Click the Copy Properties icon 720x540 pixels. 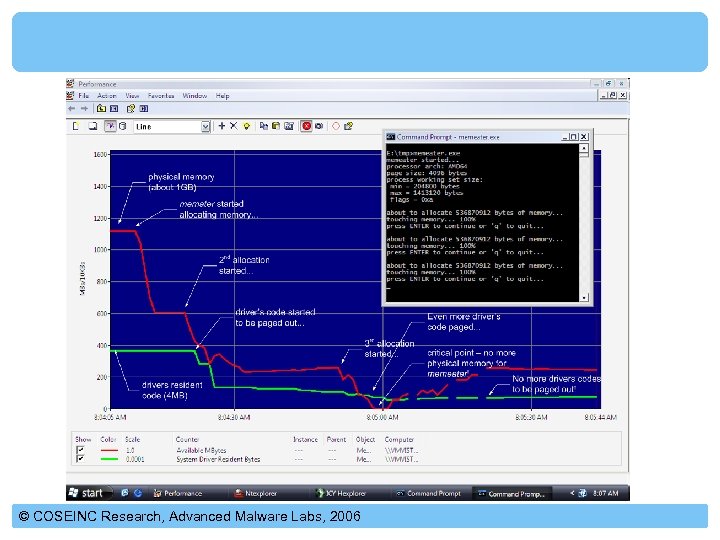pos(264,126)
